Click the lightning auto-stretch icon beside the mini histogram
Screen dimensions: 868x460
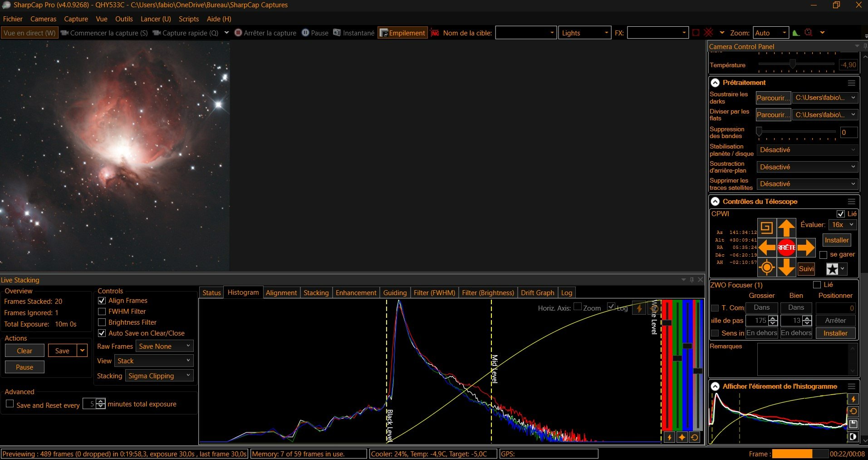click(853, 399)
